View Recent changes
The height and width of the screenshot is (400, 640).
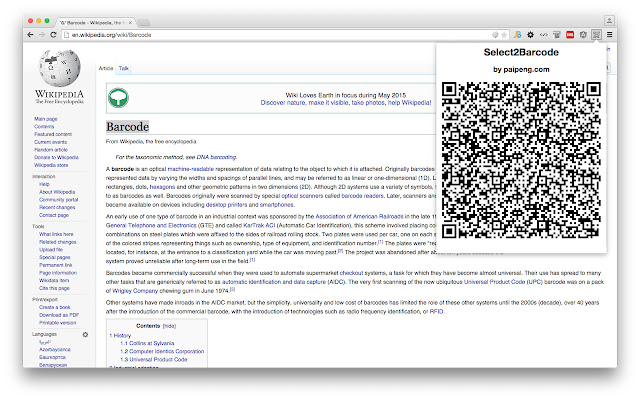(57, 208)
